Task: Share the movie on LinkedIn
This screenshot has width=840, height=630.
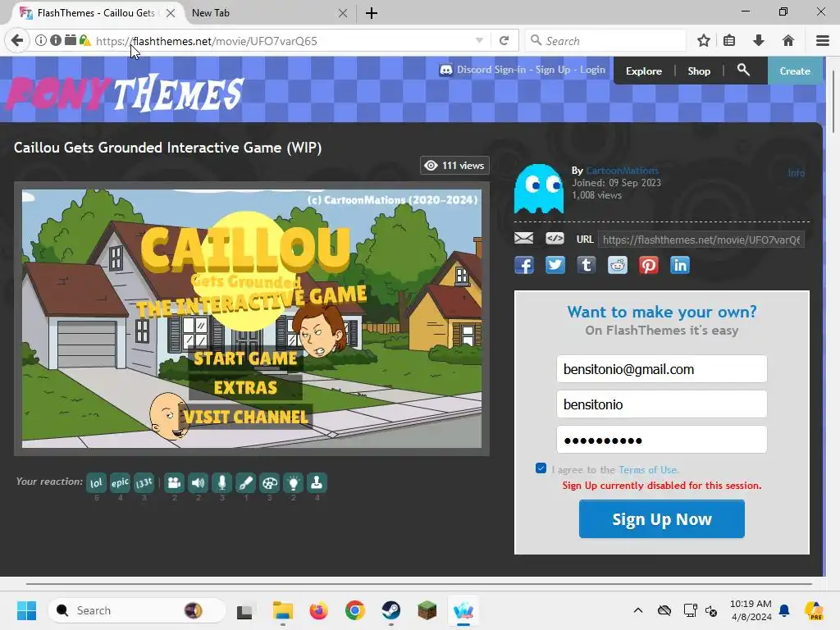Action: tap(680, 265)
